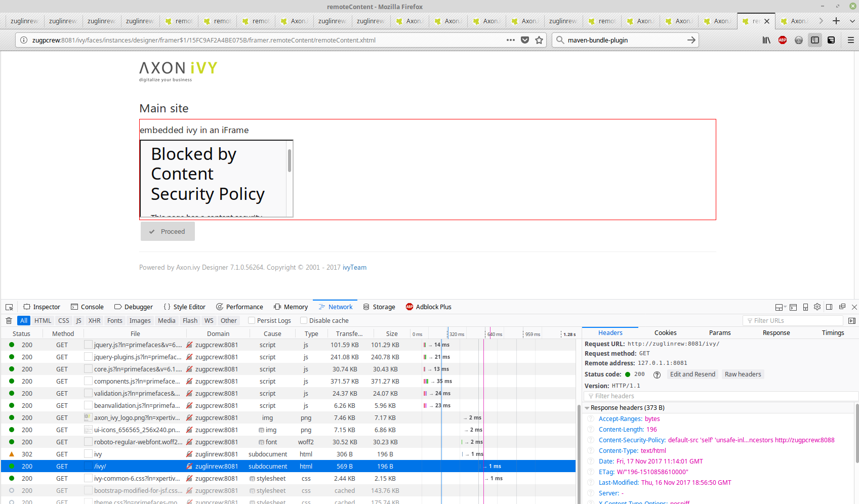Open devtools toolbox layout dropdown
Viewport: 859px width, 504px height.
pos(781,307)
